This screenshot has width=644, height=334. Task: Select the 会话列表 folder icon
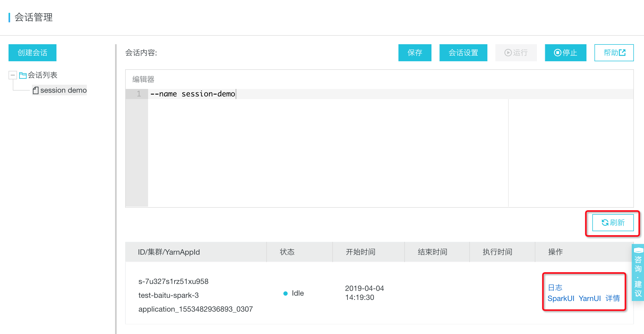click(23, 75)
